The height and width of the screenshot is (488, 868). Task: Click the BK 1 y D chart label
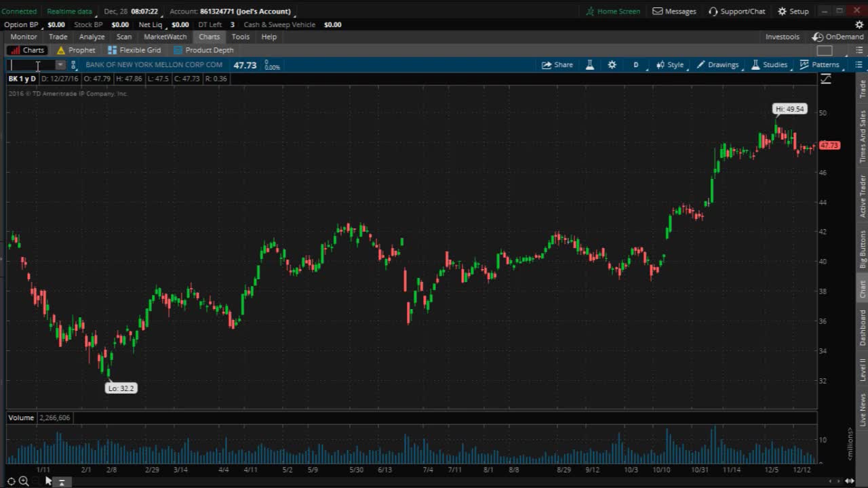[x=22, y=79]
